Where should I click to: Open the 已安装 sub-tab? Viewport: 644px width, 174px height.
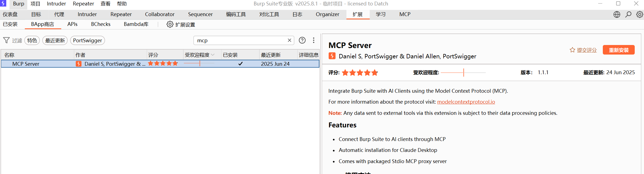[10, 24]
